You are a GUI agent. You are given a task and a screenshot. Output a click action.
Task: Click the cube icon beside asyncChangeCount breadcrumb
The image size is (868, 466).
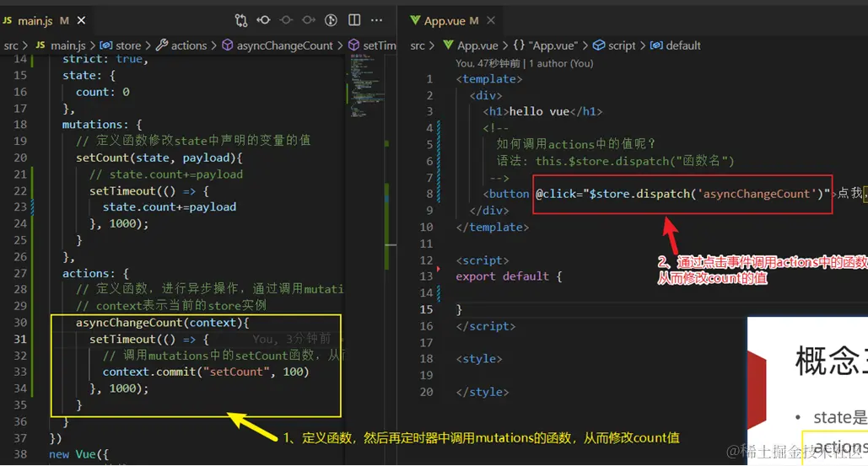click(228, 45)
